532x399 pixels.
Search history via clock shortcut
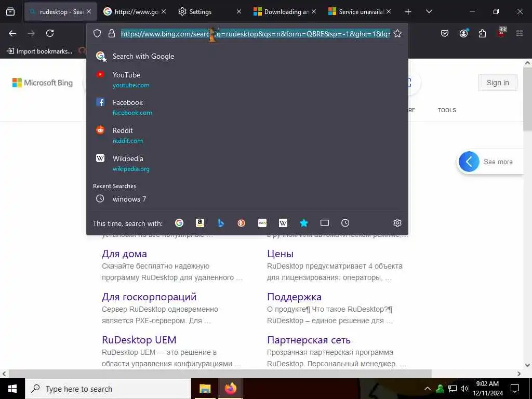[x=345, y=223]
